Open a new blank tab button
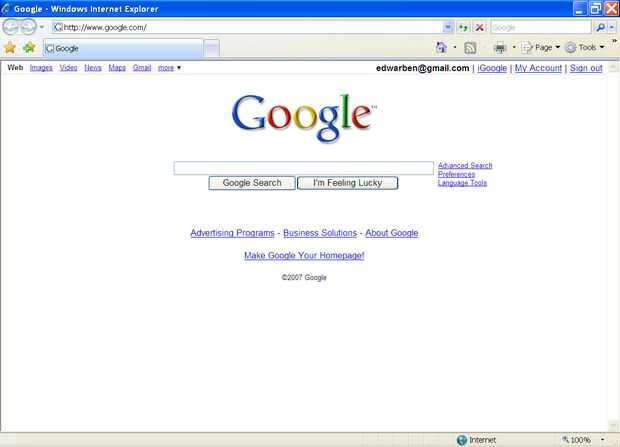620x447 pixels. coord(212,49)
